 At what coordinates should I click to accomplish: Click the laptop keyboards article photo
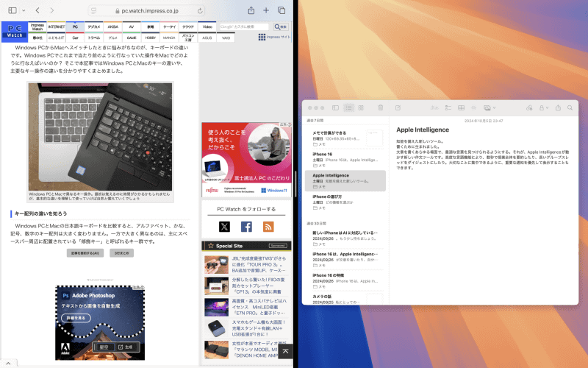click(100, 137)
